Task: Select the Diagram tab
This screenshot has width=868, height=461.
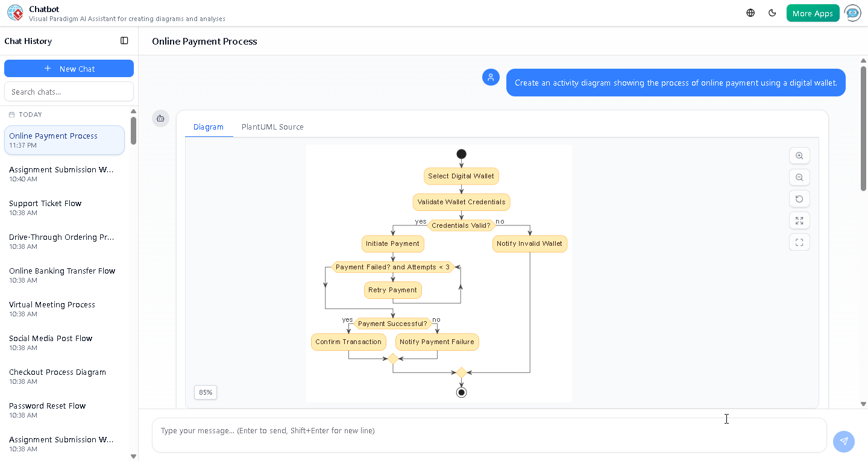Action: (209, 127)
